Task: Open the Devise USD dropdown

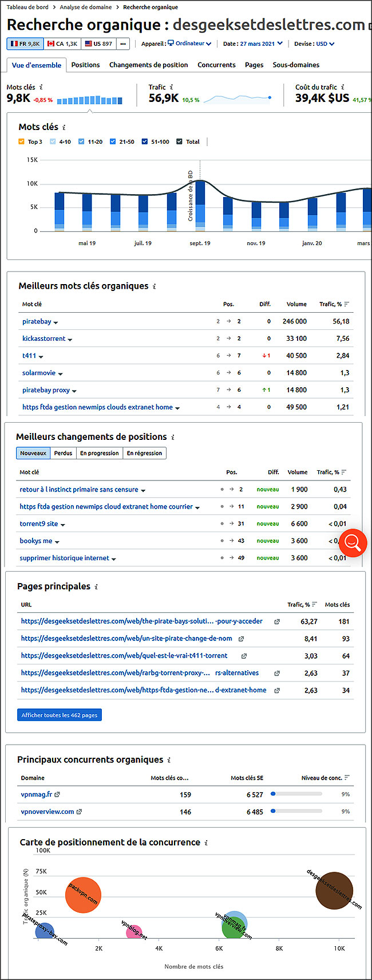Action: click(x=325, y=44)
